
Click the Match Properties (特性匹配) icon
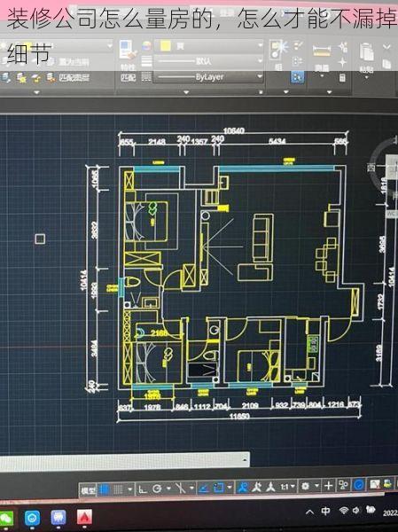point(128,51)
